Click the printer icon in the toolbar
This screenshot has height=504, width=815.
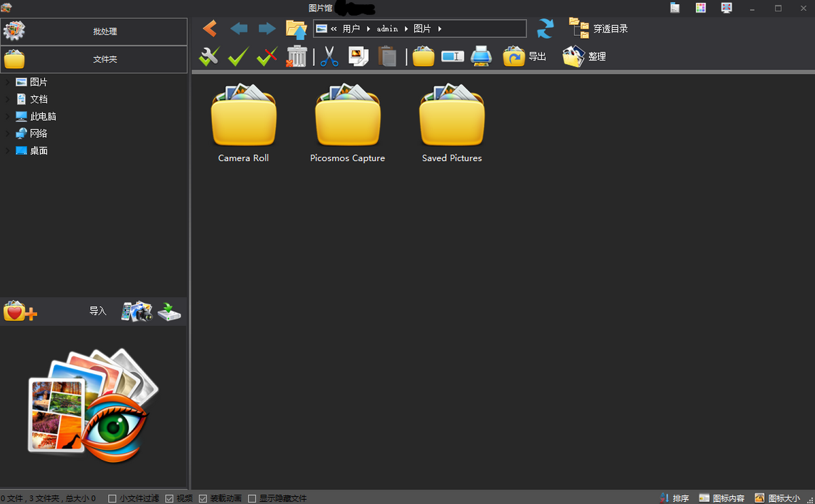[481, 56]
